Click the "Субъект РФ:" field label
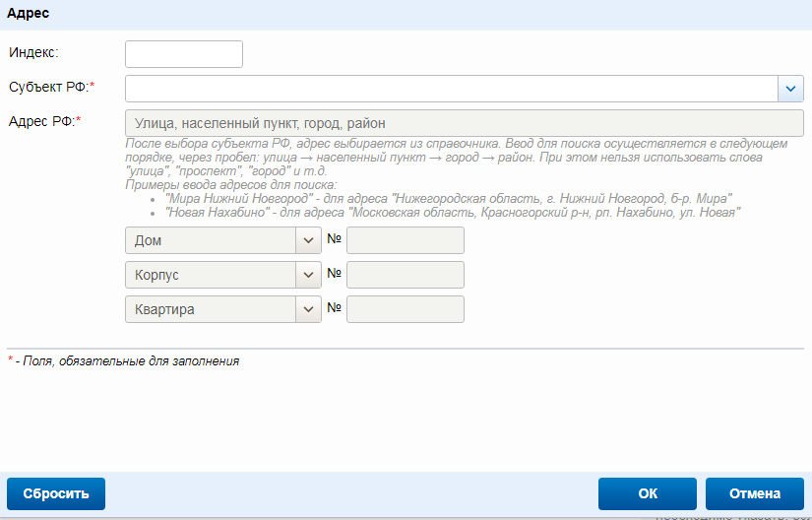 (51, 87)
